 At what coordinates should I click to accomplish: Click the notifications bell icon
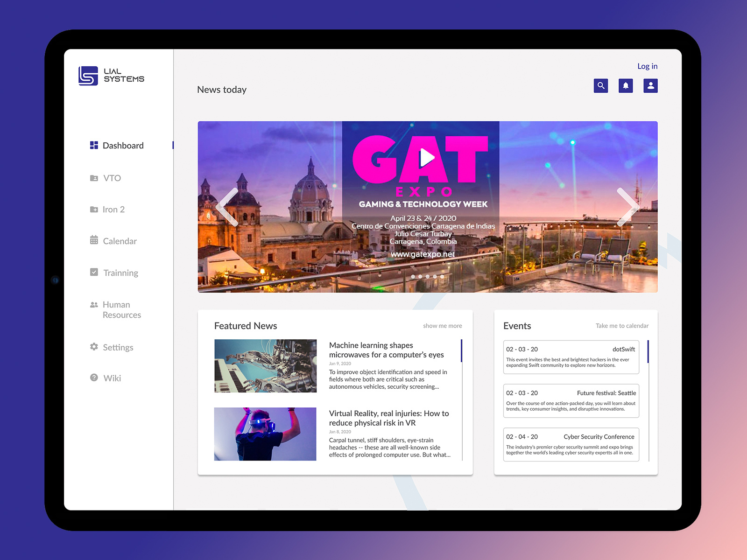click(x=626, y=85)
